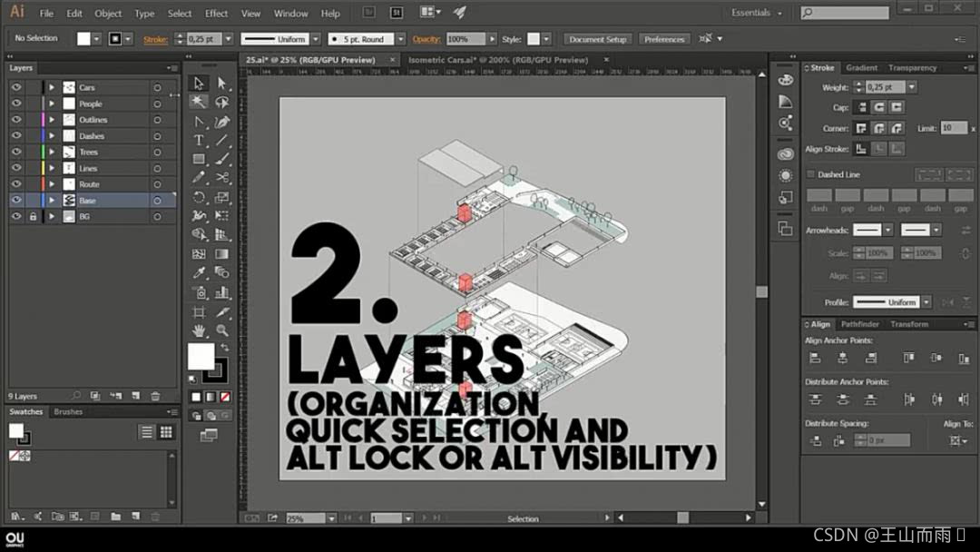Image resolution: width=980 pixels, height=552 pixels.
Task: Click the large white Fill box in toolbox
Action: click(201, 356)
